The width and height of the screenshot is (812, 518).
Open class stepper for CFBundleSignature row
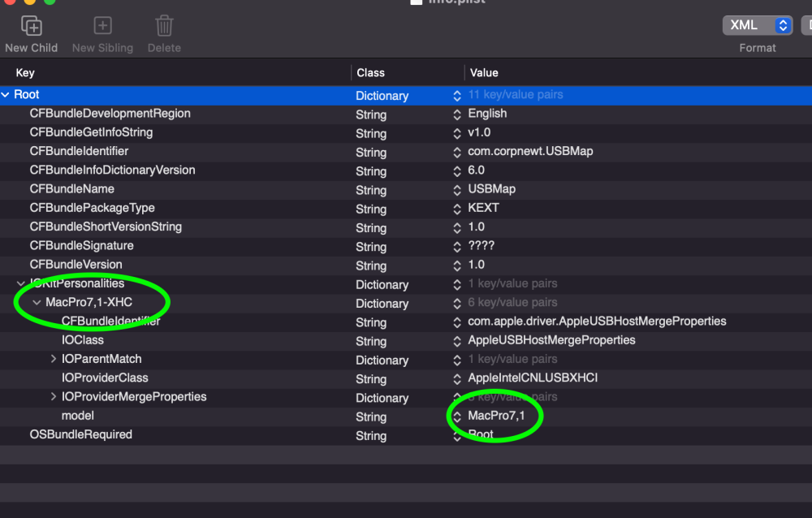pos(456,247)
